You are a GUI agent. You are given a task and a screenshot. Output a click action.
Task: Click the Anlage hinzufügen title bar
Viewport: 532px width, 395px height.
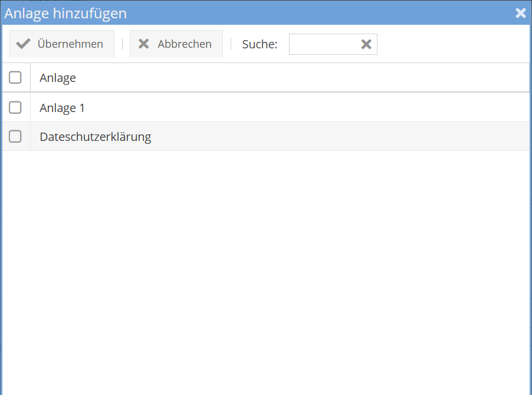[x=236, y=12]
